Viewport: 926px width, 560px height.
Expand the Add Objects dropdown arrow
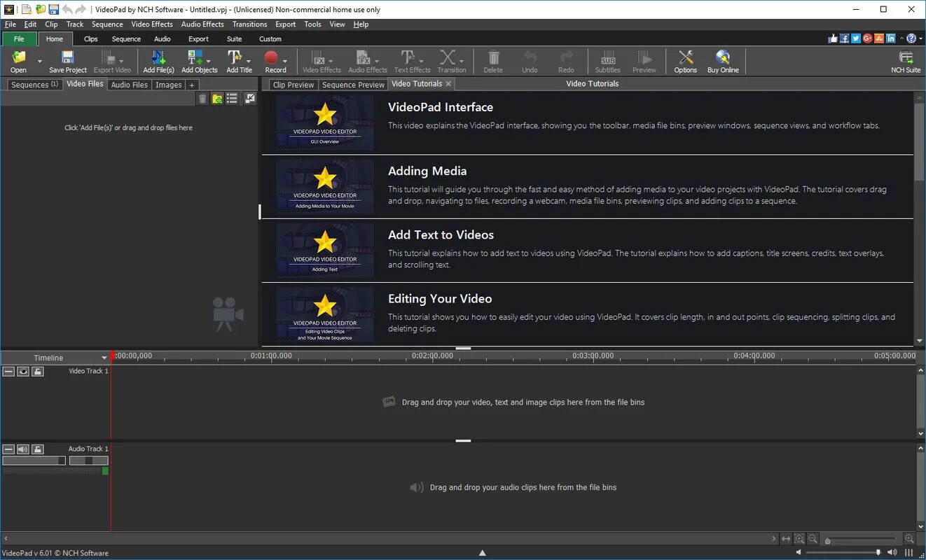(x=210, y=61)
